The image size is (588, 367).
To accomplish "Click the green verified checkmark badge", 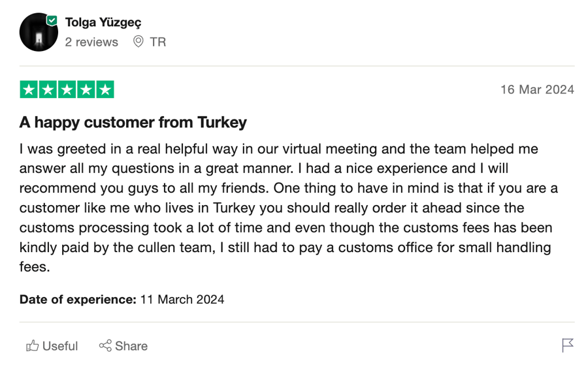I will click(x=52, y=20).
